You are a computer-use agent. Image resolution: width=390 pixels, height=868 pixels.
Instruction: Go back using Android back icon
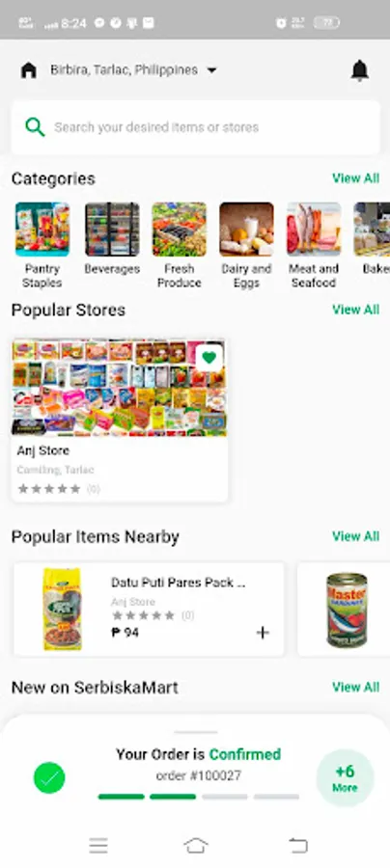tap(298, 845)
